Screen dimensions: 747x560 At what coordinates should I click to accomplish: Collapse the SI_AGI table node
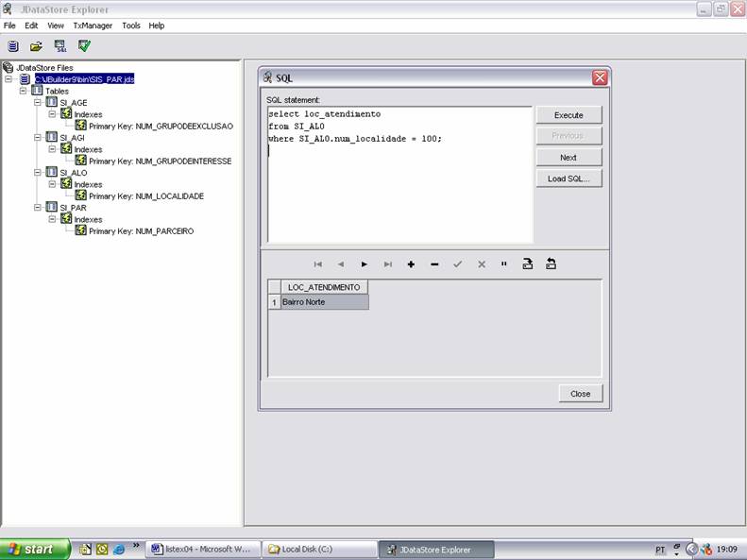pyautogui.click(x=38, y=137)
